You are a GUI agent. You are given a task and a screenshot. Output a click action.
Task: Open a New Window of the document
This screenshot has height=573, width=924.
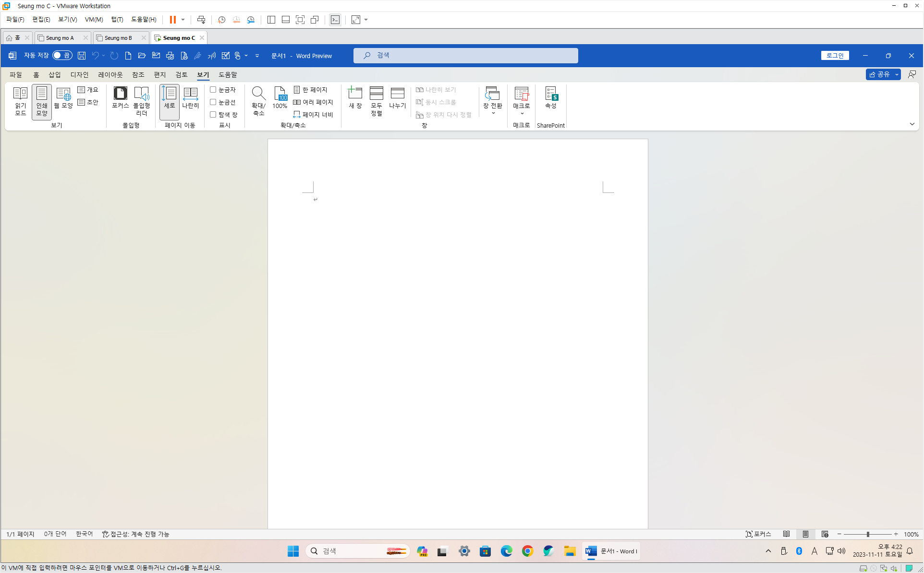[355, 97]
